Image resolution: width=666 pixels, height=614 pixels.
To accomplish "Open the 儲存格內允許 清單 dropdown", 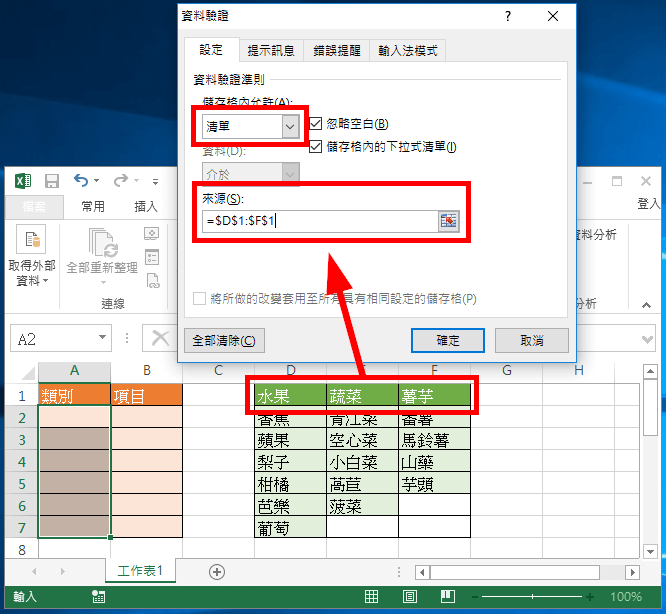I will pos(290,127).
